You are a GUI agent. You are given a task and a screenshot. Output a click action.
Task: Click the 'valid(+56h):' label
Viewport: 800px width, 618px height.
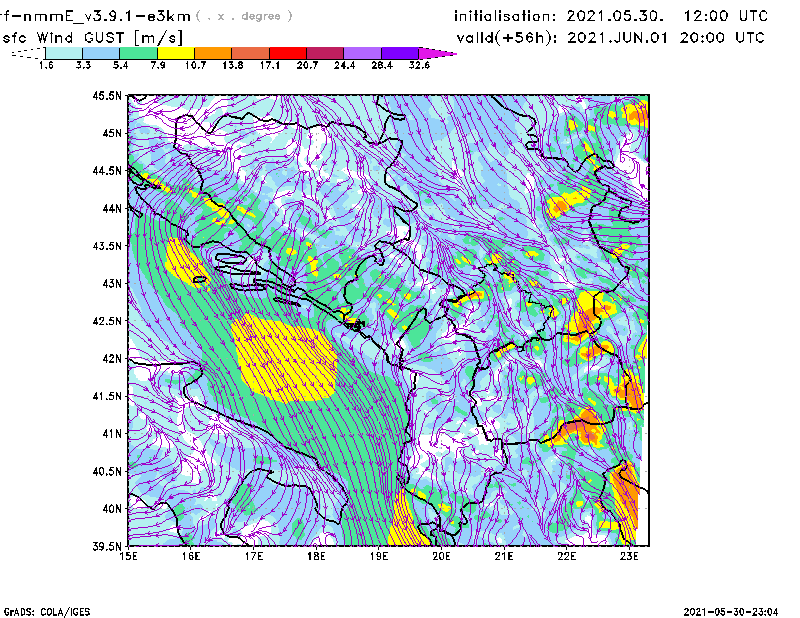pos(508,38)
